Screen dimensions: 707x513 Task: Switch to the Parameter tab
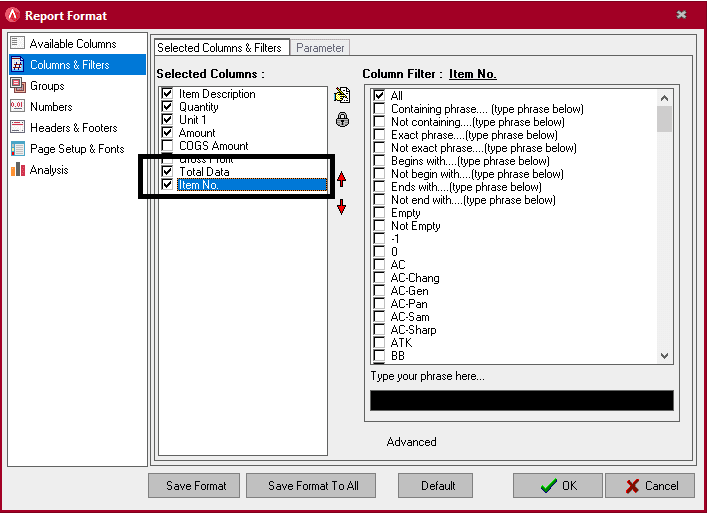tap(320, 48)
